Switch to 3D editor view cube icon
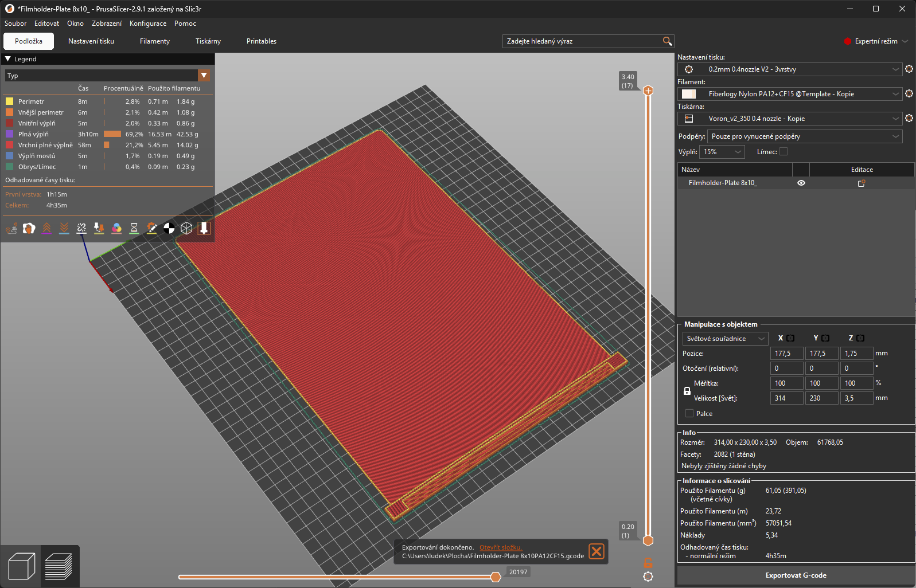 pos(21,566)
